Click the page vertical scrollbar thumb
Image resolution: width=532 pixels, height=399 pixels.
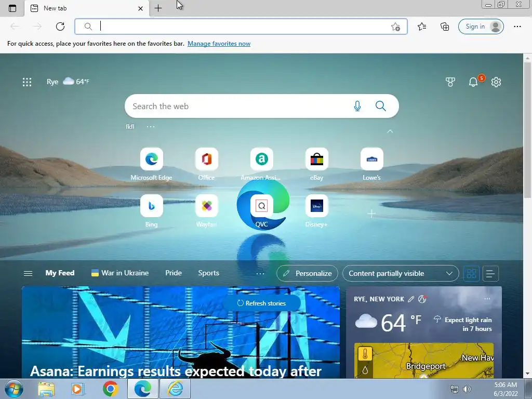(528, 130)
